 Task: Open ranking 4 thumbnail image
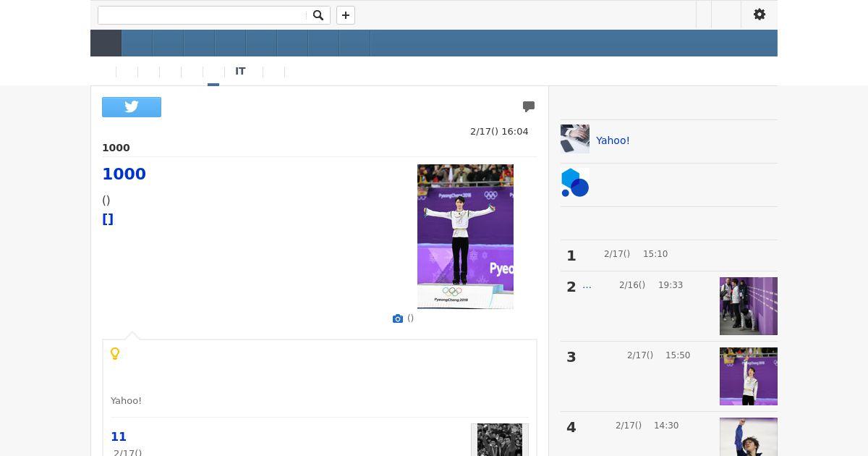(749, 436)
